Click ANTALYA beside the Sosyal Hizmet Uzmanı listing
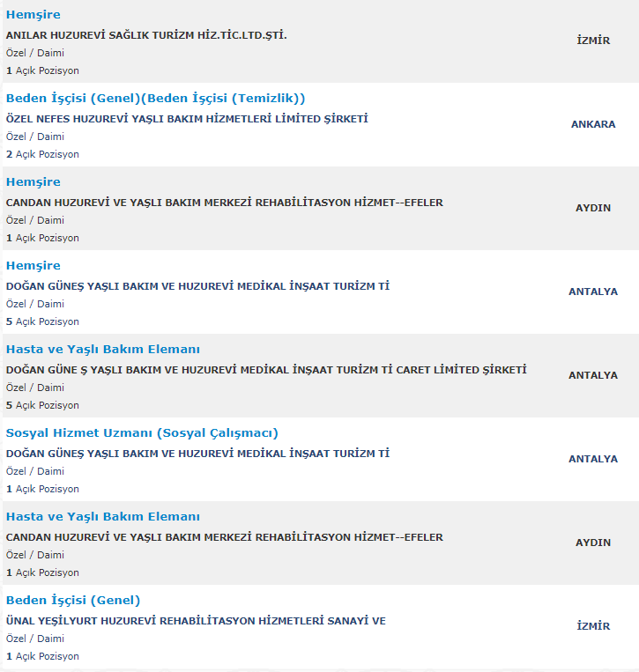Image resolution: width=639 pixels, height=672 pixels. coord(593,459)
